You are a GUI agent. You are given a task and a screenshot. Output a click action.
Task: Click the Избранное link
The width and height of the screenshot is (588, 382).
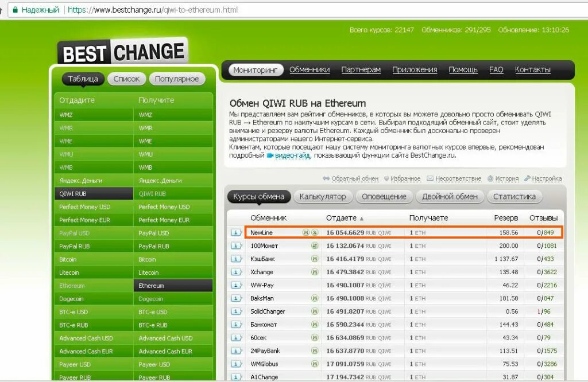[x=405, y=178]
